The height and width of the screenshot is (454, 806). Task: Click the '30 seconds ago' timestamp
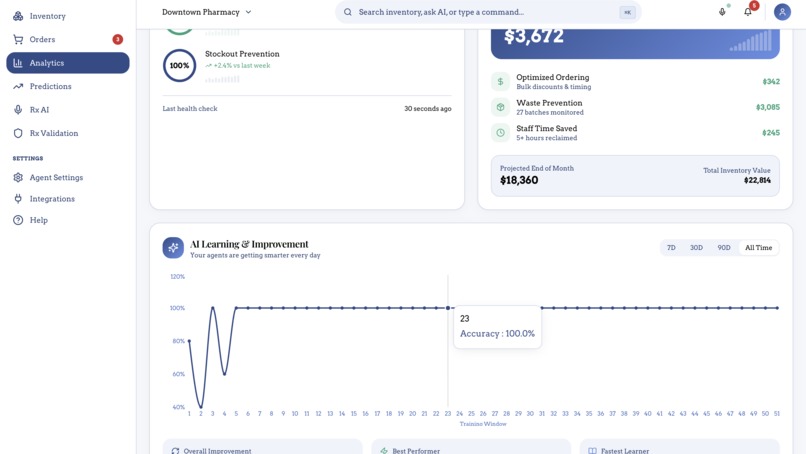[x=428, y=108]
